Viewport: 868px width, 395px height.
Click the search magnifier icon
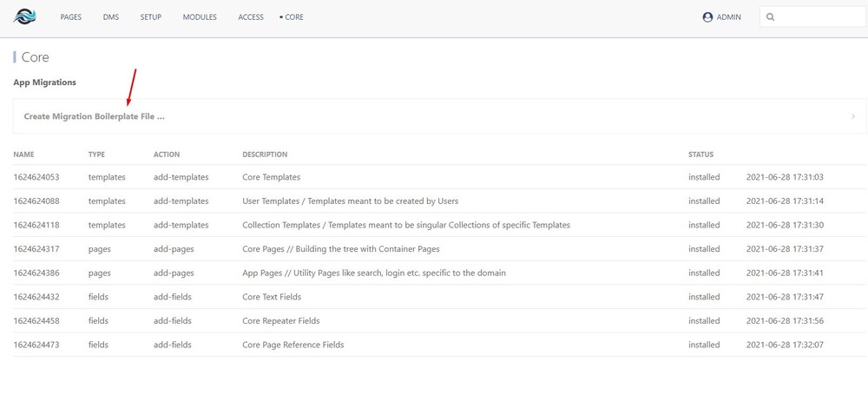click(770, 16)
